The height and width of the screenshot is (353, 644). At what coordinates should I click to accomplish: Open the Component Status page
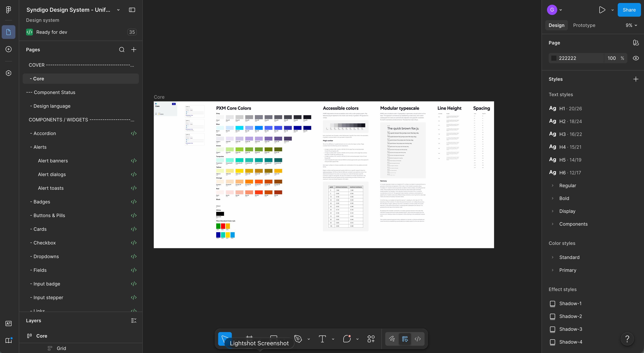[x=81, y=92]
